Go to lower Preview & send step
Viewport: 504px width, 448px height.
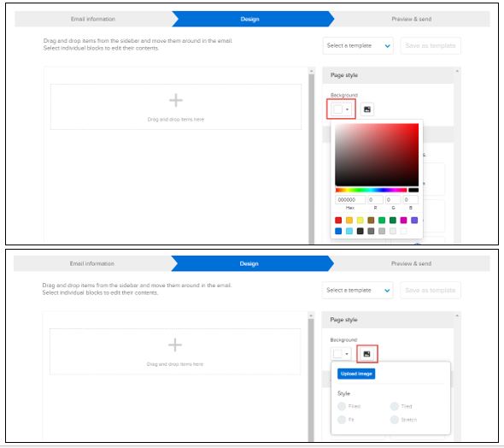tap(411, 263)
